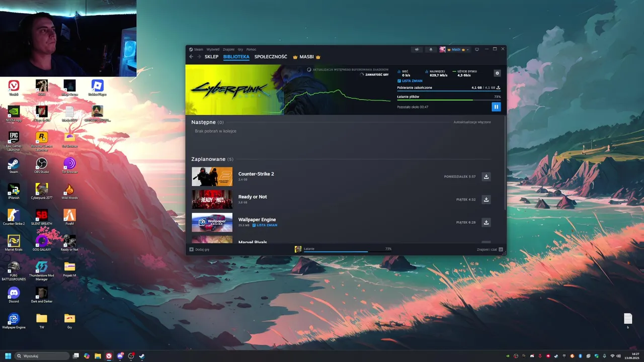Select the Projekt M folder
The width and height of the screenshot is (644, 362).
[x=69, y=269]
